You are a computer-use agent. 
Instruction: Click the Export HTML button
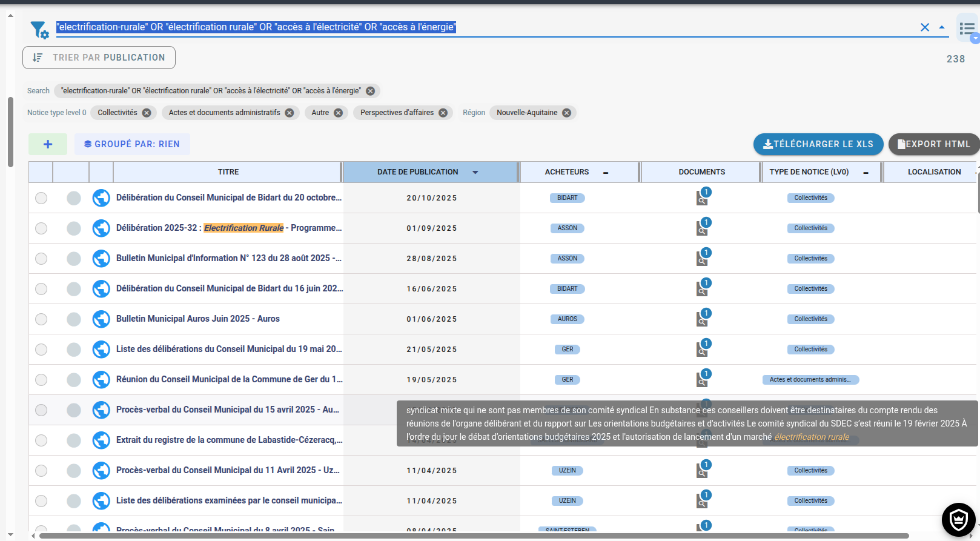coord(934,144)
